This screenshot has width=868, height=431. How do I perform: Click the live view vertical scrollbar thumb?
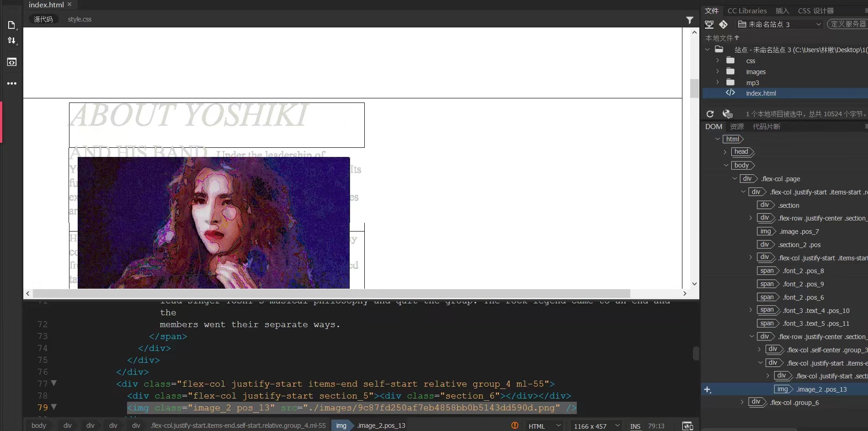click(x=694, y=88)
